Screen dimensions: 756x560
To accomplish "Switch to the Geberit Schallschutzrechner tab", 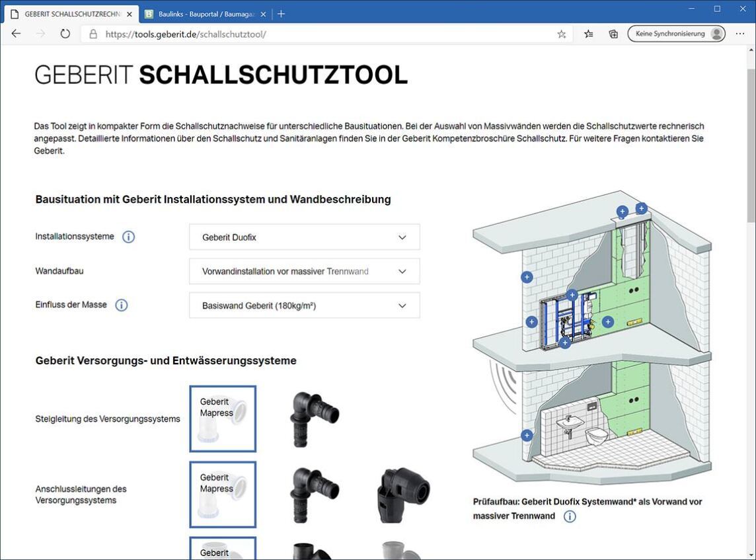I will coord(72,14).
